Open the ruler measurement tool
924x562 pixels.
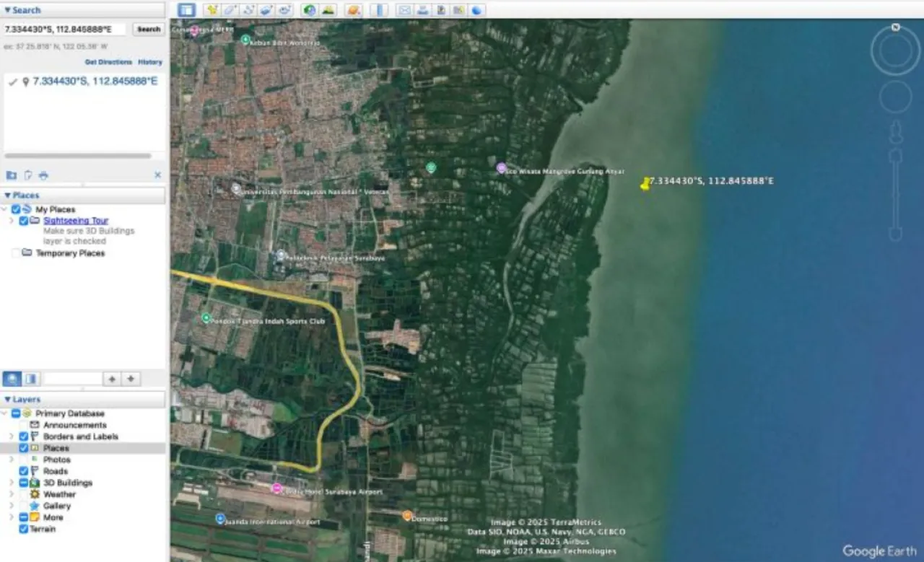coord(378,10)
